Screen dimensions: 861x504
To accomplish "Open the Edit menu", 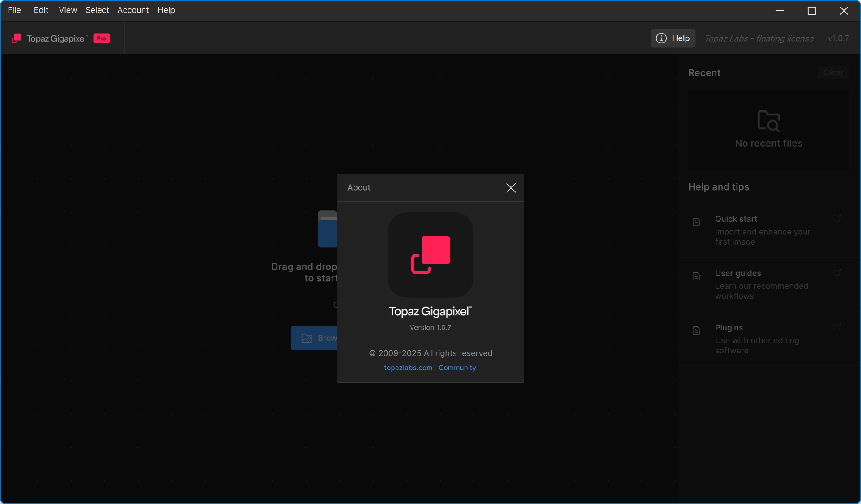I will click(x=41, y=10).
